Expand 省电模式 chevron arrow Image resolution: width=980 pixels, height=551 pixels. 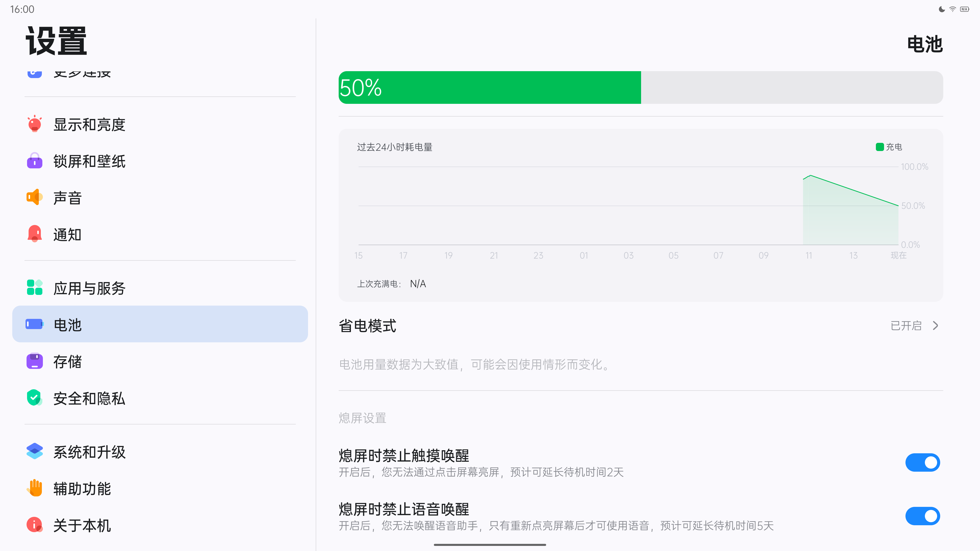(x=936, y=325)
